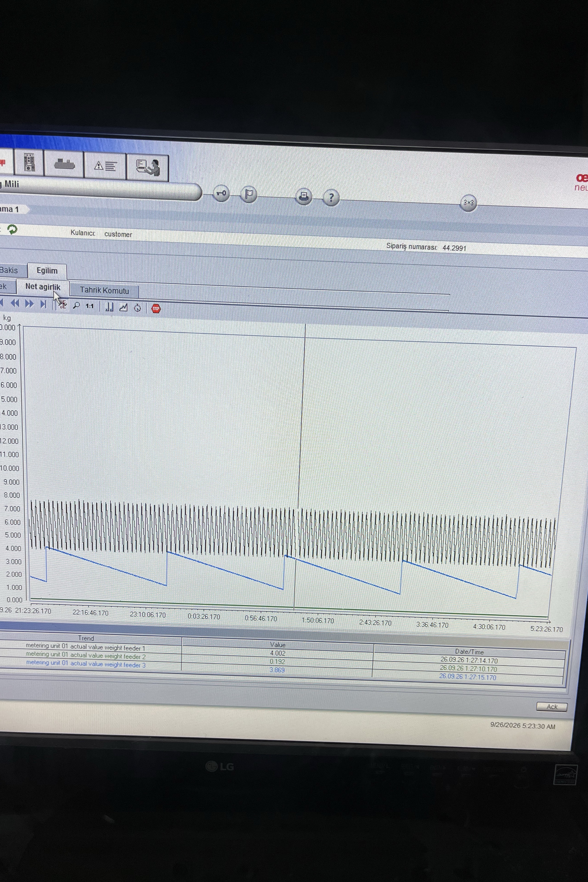The height and width of the screenshot is (882, 588).
Task: Click the 9/26/2026 5:23:30 AM clock
Action: (x=522, y=726)
